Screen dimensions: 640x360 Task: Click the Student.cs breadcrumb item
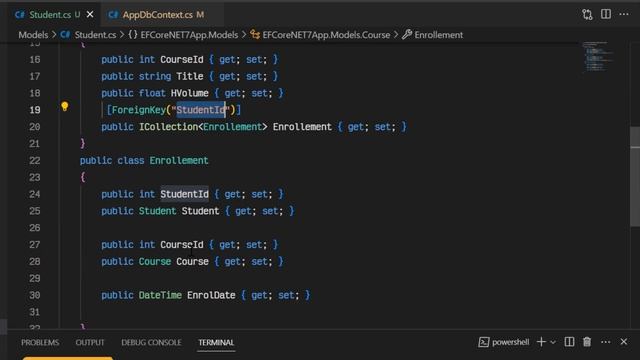(x=89, y=35)
